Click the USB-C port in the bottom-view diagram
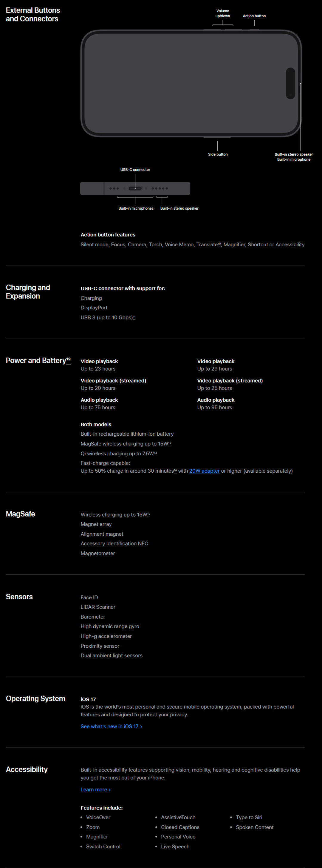Image resolution: width=322 pixels, height=868 pixels. coord(135,188)
